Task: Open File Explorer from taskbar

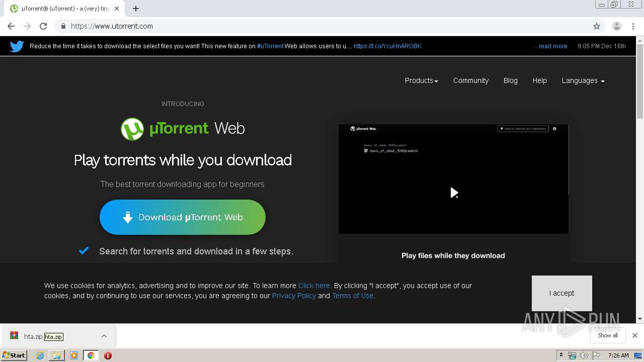Action: tap(57, 355)
